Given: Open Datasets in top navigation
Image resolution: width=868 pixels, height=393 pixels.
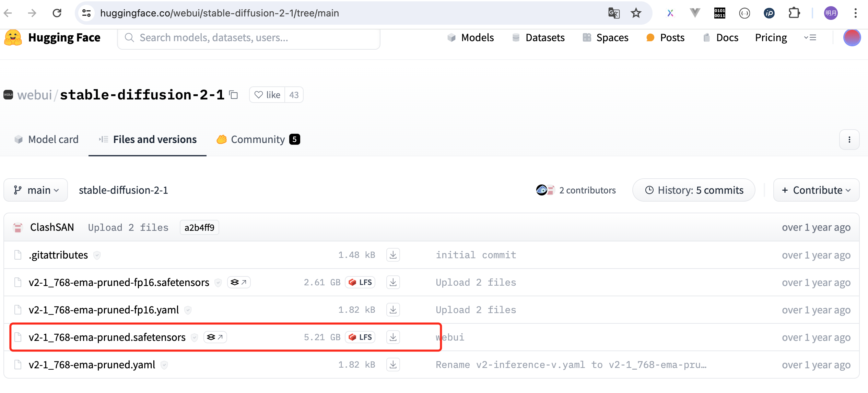Looking at the screenshot, I should [x=538, y=37].
